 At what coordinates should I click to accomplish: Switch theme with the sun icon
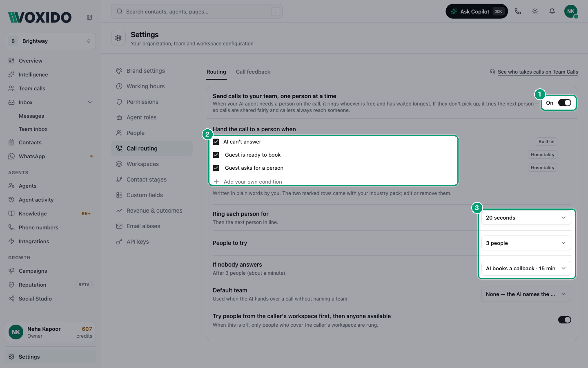click(535, 11)
